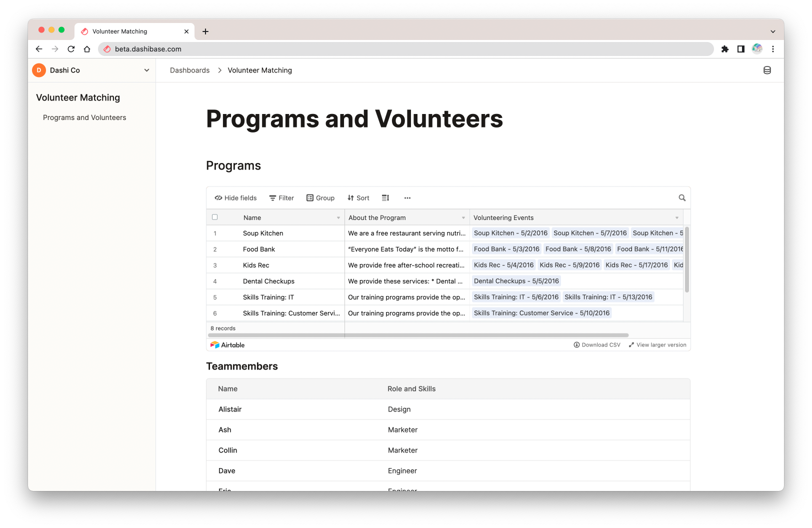
Task: Click the Airtable logo link
Action: pyautogui.click(x=227, y=345)
